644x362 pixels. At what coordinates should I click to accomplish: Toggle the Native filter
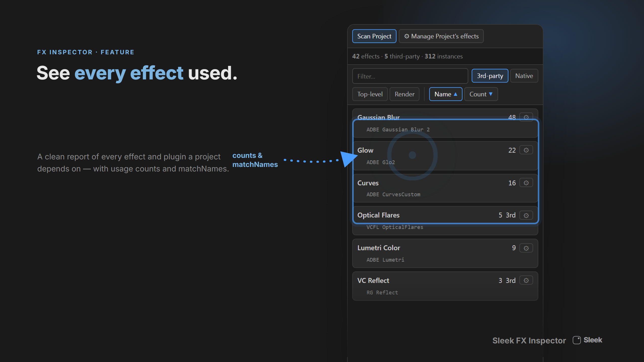click(524, 76)
